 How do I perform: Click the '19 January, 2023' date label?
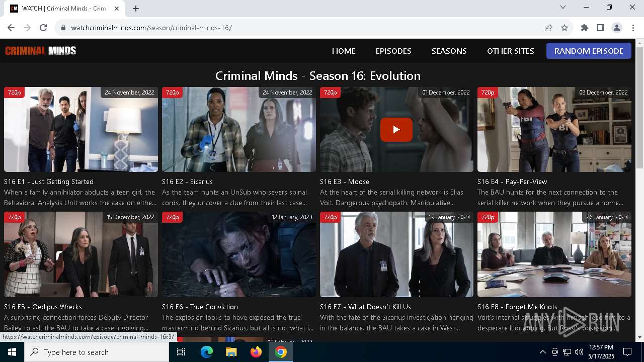449,217
